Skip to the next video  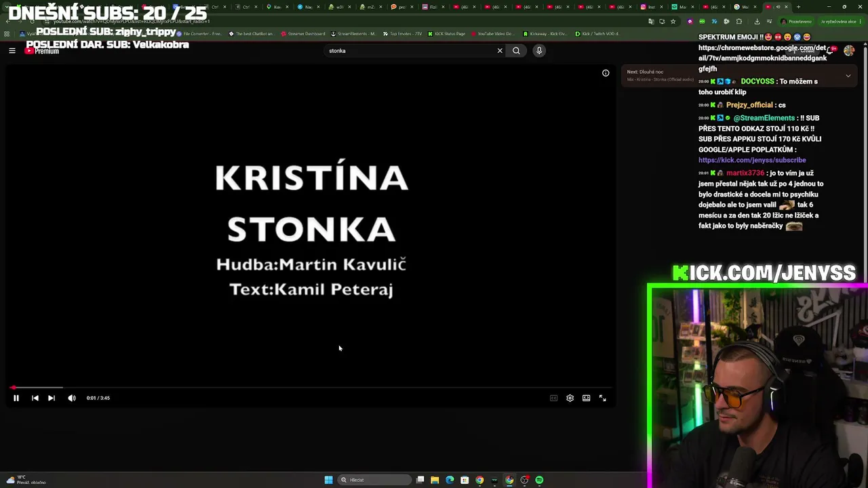tap(52, 398)
